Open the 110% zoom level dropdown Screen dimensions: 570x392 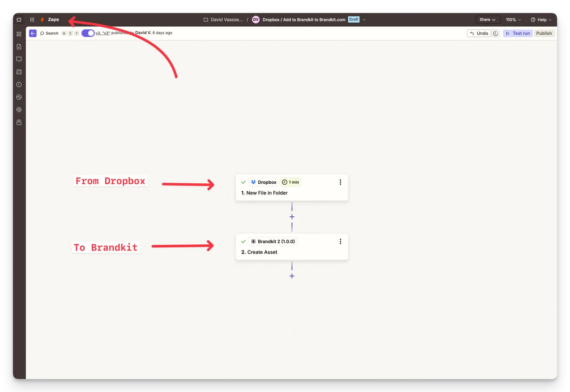[513, 20]
